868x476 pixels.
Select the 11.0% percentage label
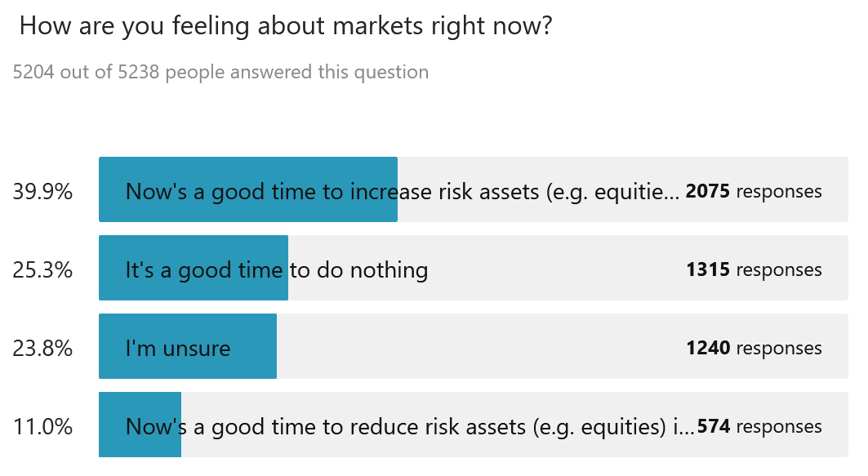click(x=42, y=427)
